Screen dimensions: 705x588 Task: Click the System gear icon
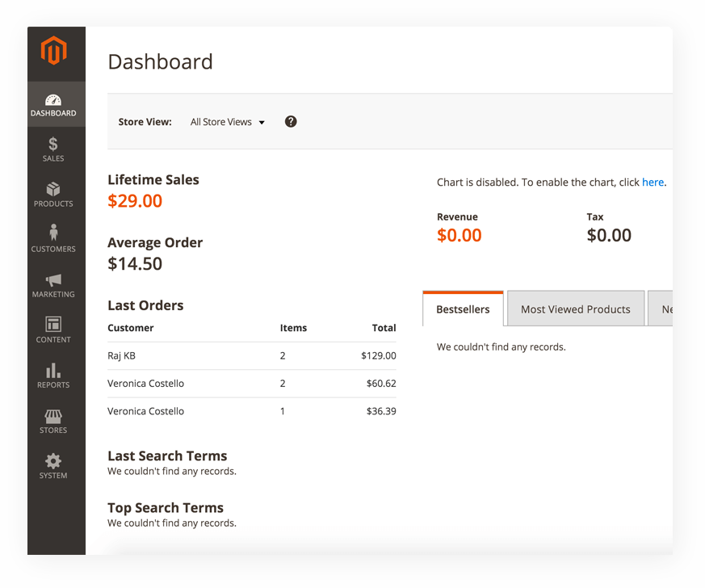pos(52,461)
